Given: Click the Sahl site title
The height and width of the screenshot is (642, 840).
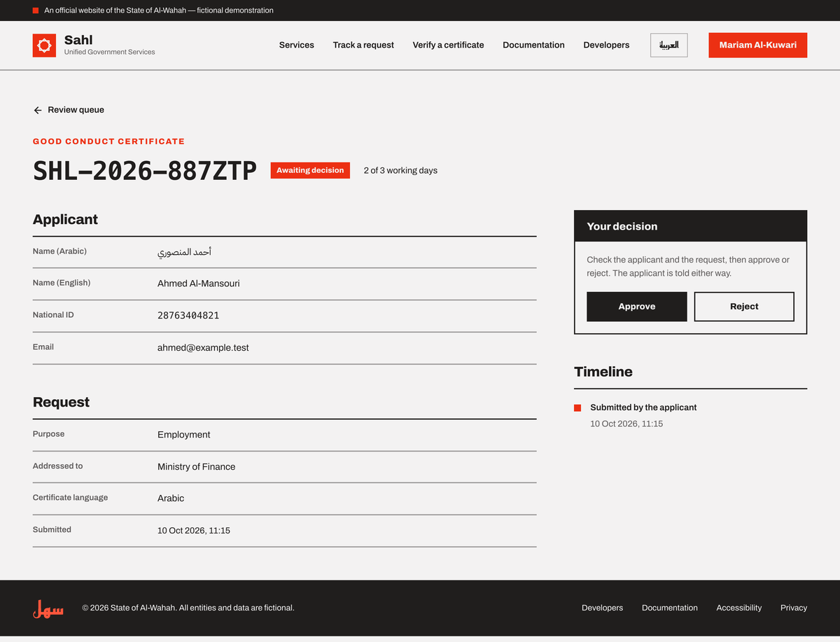Looking at the screenshot, I should (78, 40).
